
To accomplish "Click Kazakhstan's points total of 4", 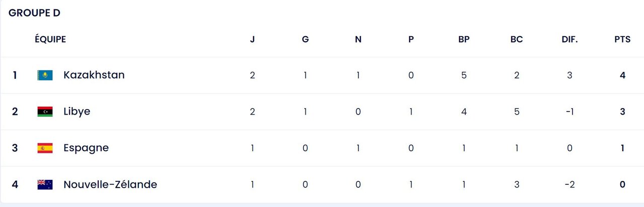I will [622, 75].
